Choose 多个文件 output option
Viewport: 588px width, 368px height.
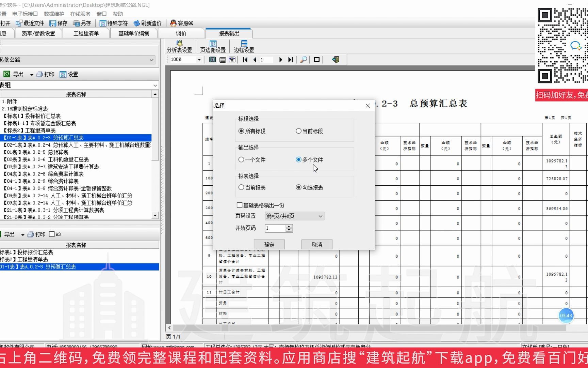coord(309,159)
